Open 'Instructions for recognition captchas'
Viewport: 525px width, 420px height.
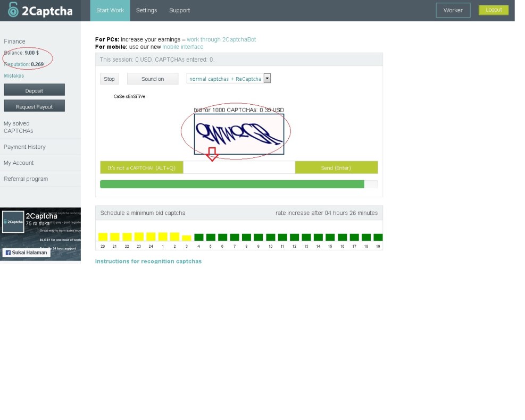(x=148, y=261)
